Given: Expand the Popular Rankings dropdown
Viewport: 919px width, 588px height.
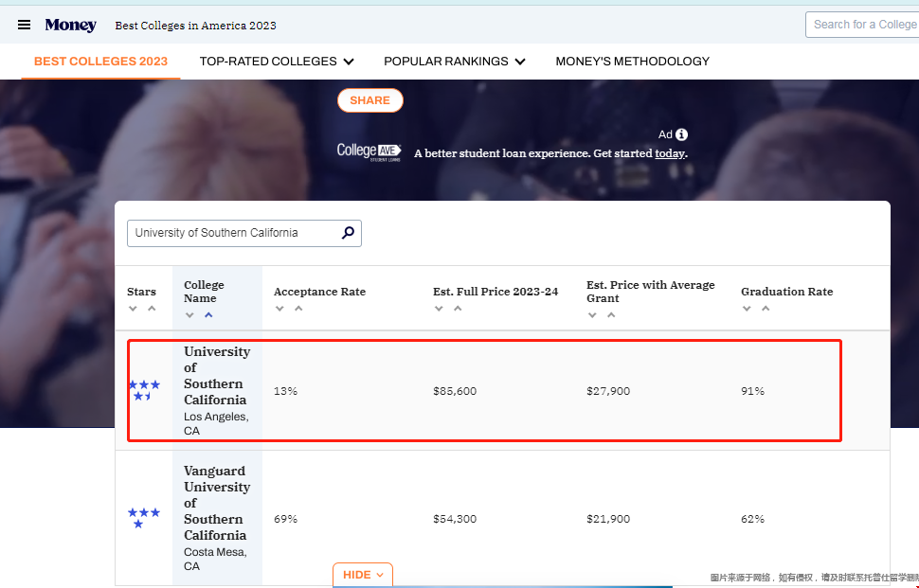Looking at the screenshot, I should pos(454,62).
